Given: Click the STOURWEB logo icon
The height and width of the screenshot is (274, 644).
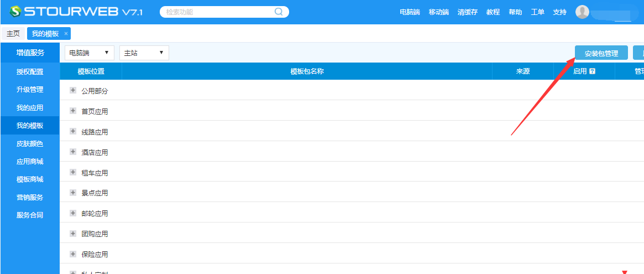Looking at the screenshot, I should coord(15,12).
